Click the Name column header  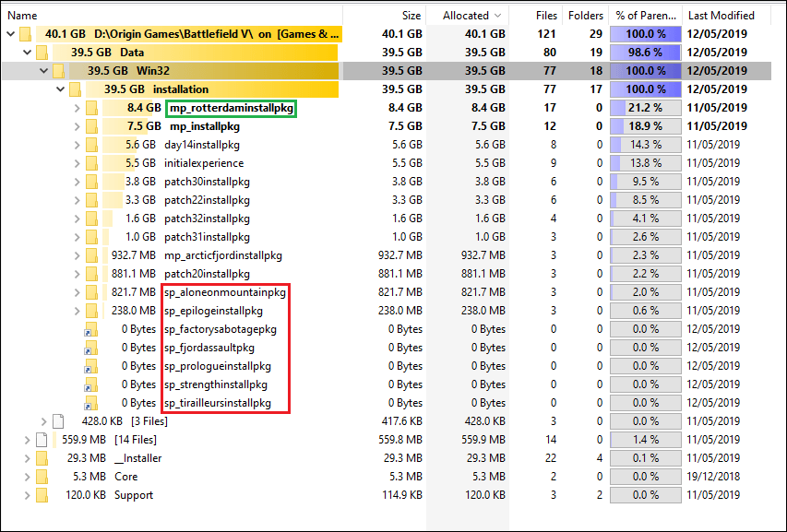(23, 16)
